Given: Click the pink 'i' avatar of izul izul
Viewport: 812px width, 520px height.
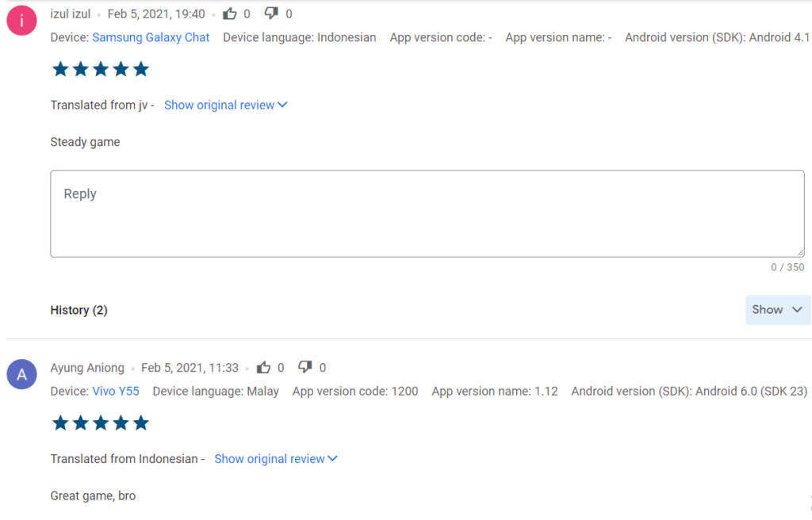Looking at the screenshot, I should (x=21, y=20).
